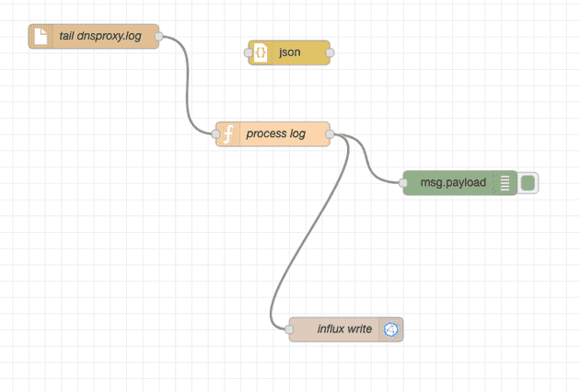Click the function icon on process log node

(229, 133)
